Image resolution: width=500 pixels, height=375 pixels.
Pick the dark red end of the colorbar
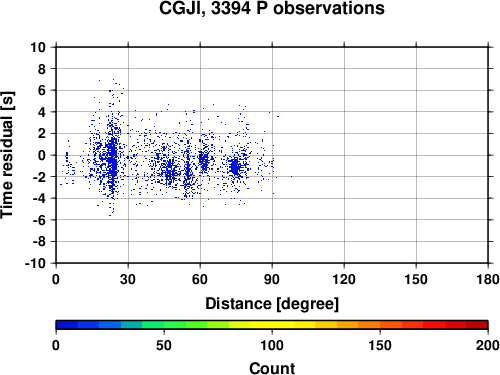point(477,325)
